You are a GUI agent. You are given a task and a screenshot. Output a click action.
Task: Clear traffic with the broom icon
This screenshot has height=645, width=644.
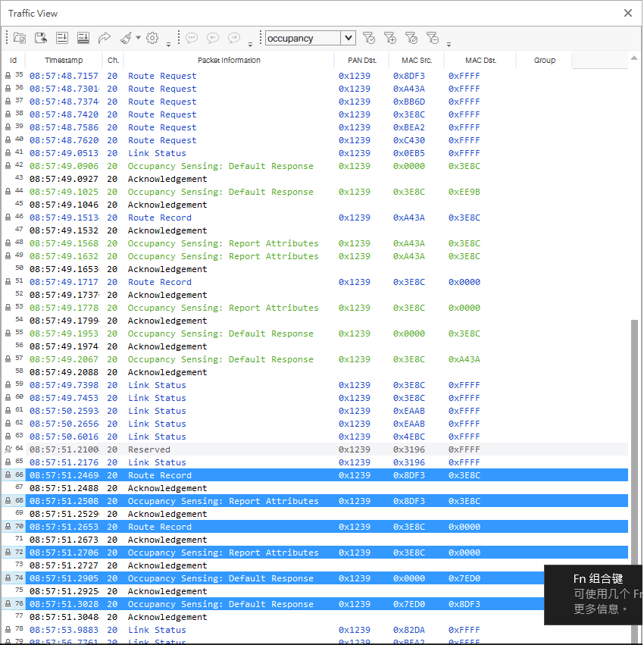pyautogui.click(x=126, y=38)
